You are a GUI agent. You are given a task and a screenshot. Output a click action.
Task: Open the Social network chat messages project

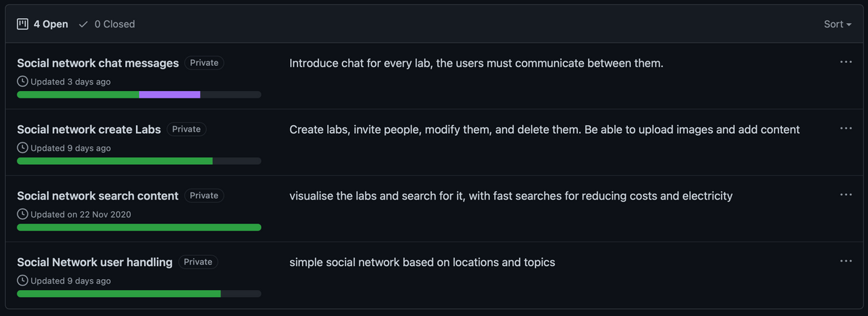[x=98, y=63]
